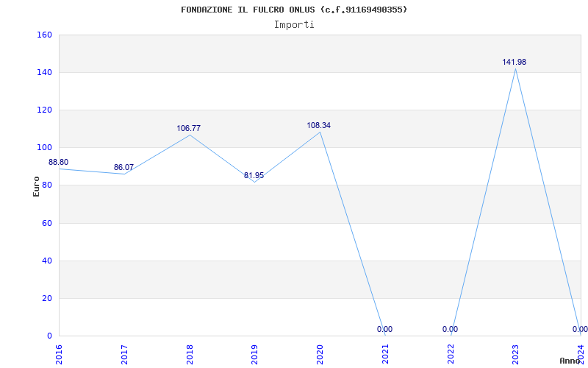This screenshot has height=368, width=588.
Task: Click the 80 y-axis tick label
Action: click(47, 185)
